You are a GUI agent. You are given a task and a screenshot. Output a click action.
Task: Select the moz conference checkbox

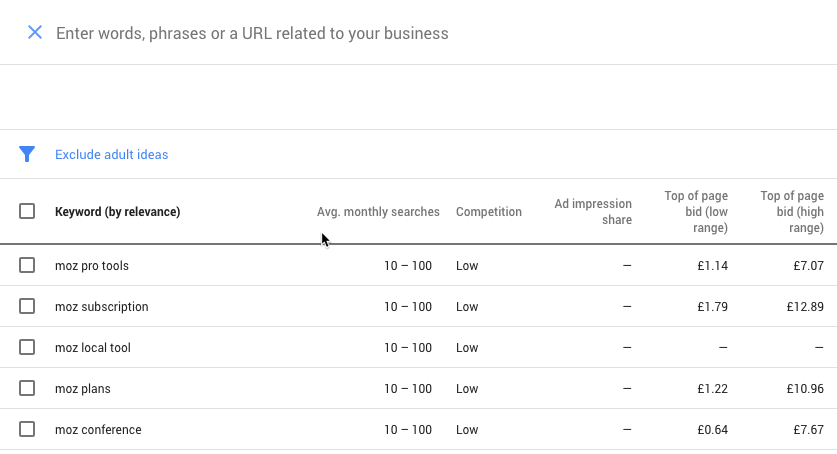coord(27,429)
